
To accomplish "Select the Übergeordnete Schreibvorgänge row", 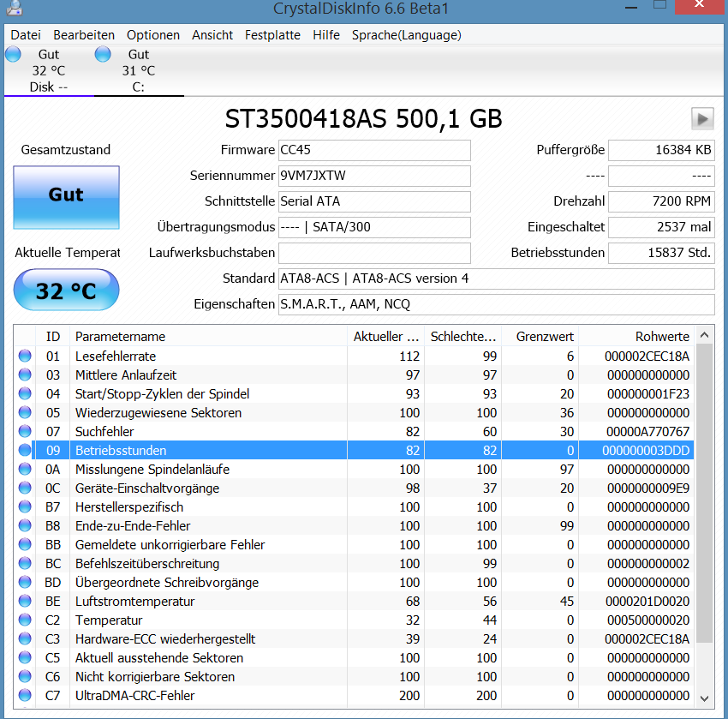I will point(354,582).
